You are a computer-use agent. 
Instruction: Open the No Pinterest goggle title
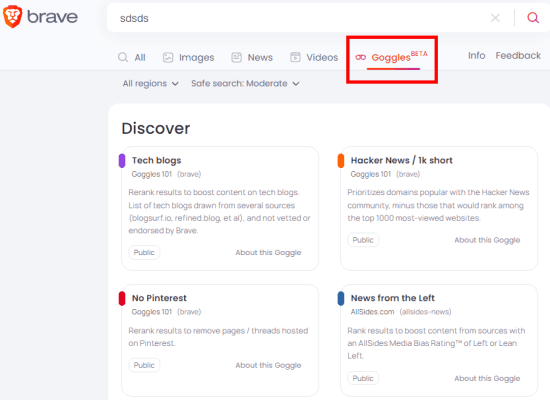(x=159, y=298)
